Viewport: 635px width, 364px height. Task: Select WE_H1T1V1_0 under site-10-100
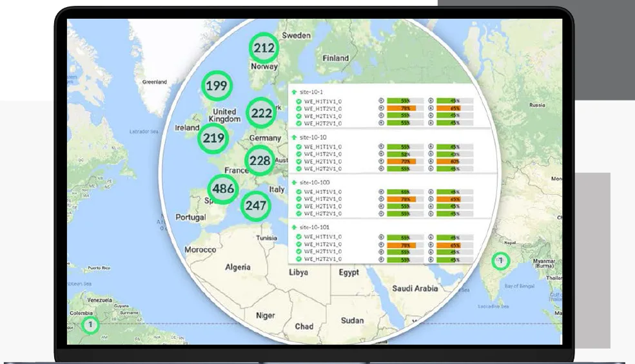pos(323,192)
